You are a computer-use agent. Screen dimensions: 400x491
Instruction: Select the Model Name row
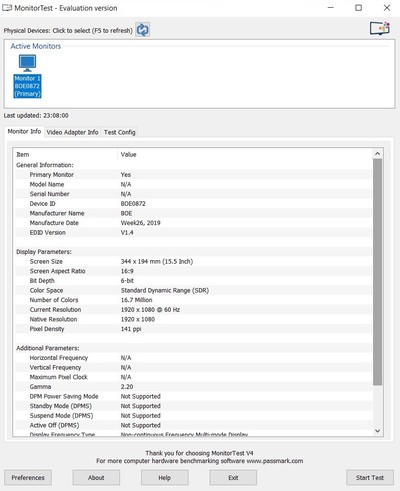point(193,184)
